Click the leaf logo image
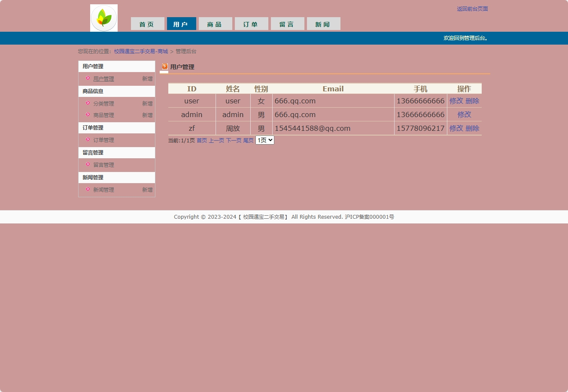Image resolution: width=568 pixels, height=392 pixels. [x=104, y=18]
